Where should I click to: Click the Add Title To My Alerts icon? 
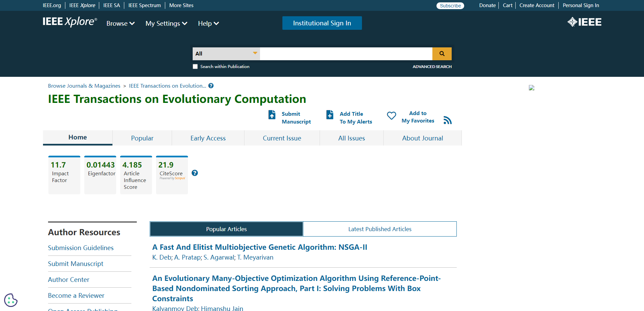click(330, 115)
